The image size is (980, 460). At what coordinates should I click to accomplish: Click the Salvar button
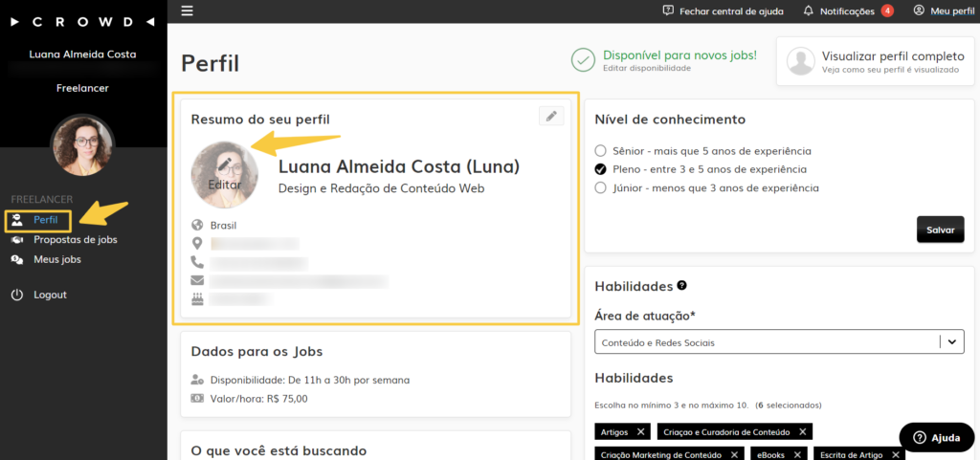point(940,230)
